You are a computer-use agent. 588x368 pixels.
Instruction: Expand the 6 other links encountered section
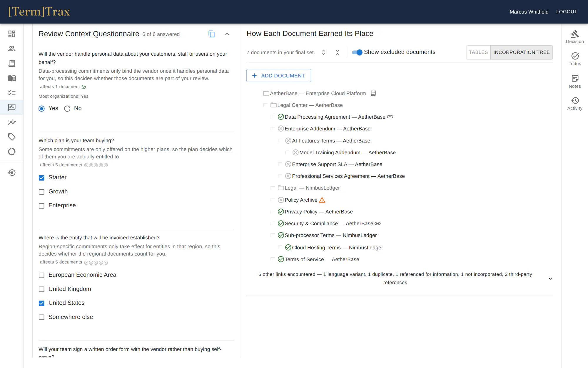tap(550, 279)
